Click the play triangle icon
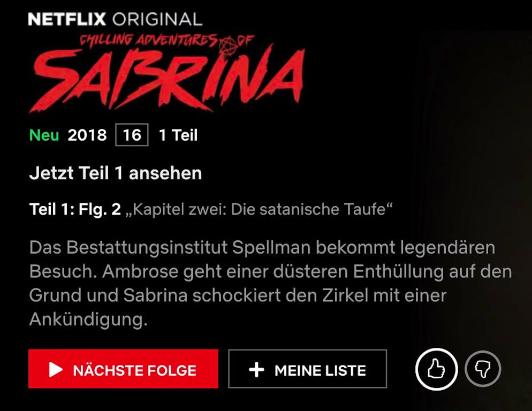Viewport: 532px width, 411px height. point(56,369)
